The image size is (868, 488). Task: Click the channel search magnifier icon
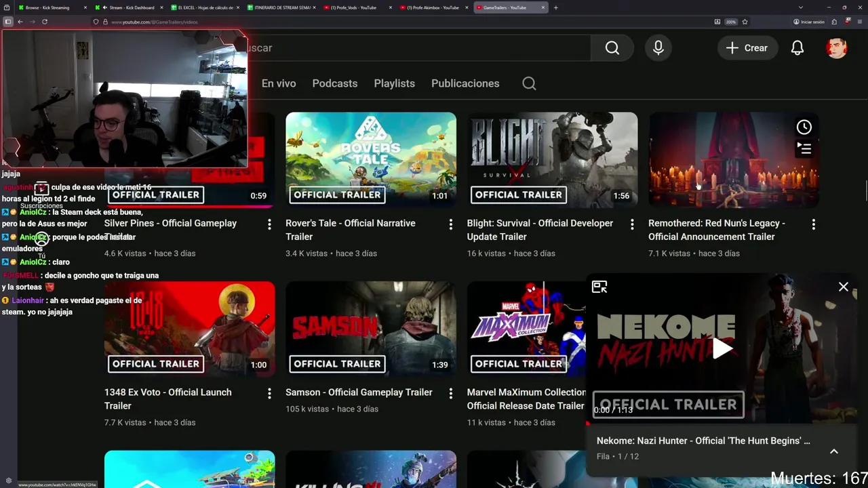(x=529, y=83)
